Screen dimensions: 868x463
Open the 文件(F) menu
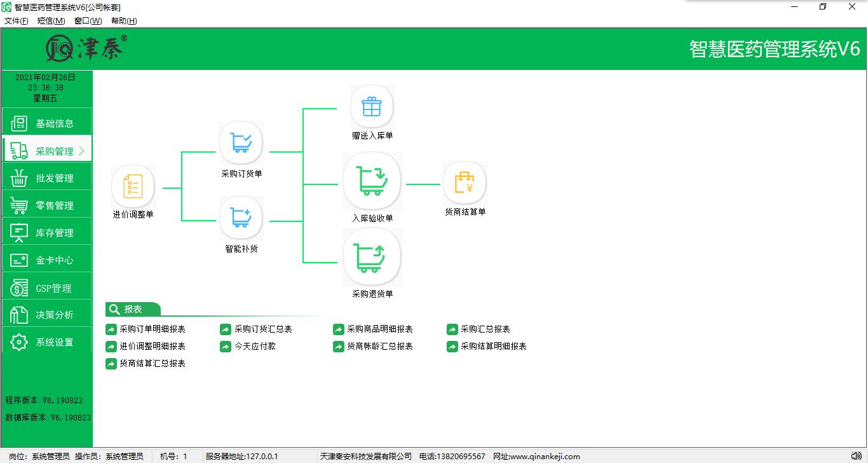17,21
